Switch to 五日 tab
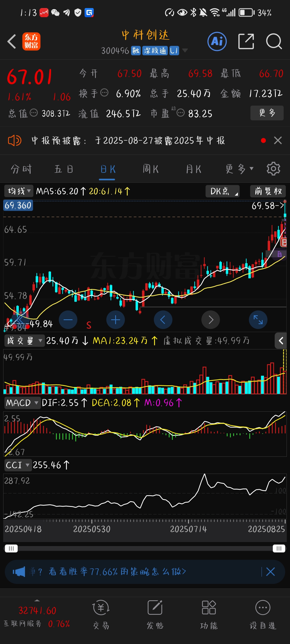Screen dimensions: 290x644 [x=64, y=169]
